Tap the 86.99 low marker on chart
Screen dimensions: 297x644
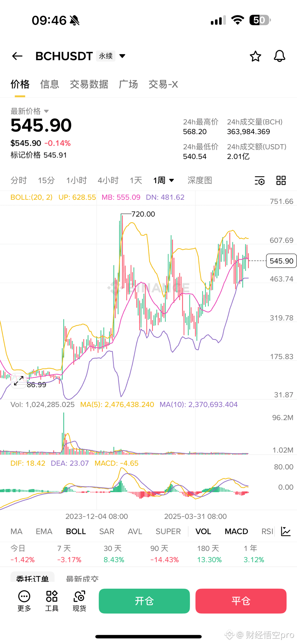(37, 385)
